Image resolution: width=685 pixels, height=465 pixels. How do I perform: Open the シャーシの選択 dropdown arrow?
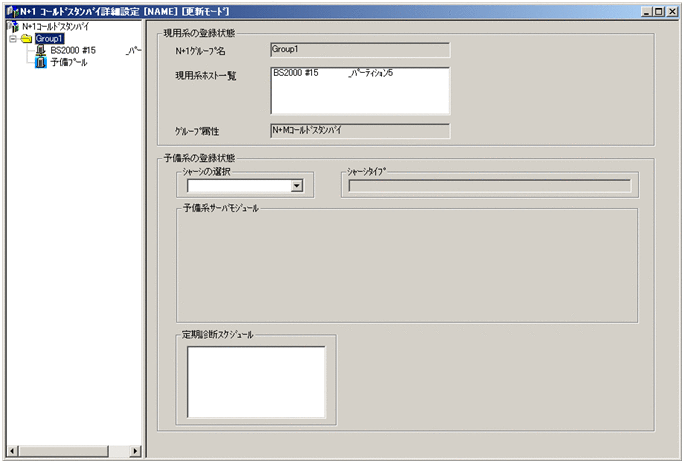tap(297, 186)
